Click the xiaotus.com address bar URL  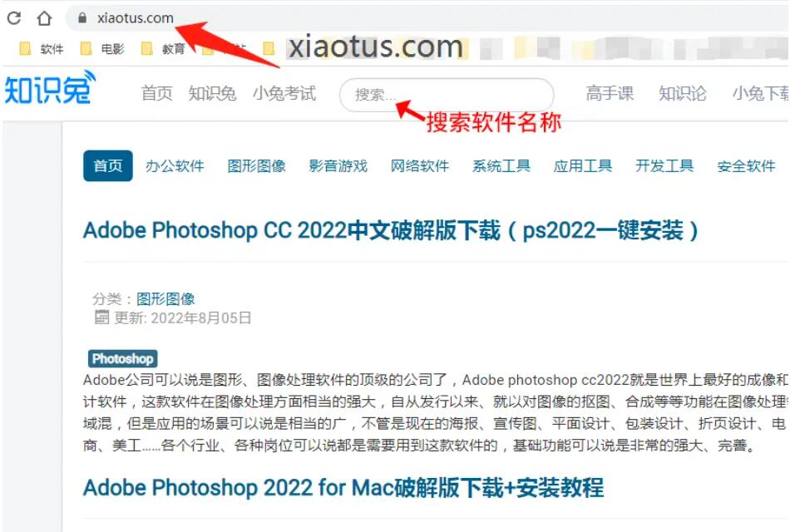pyautogui.click(x=135, y=18)
